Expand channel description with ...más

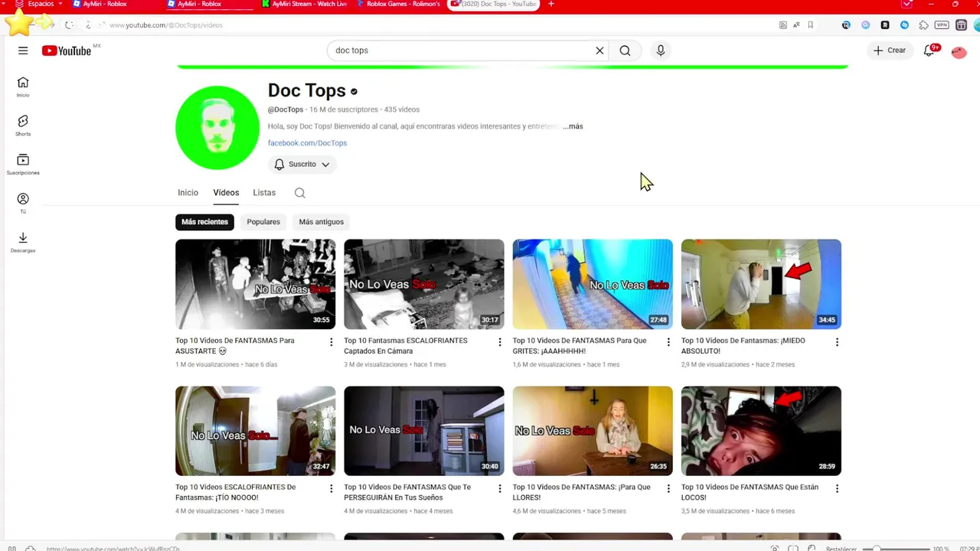point(573,126)
